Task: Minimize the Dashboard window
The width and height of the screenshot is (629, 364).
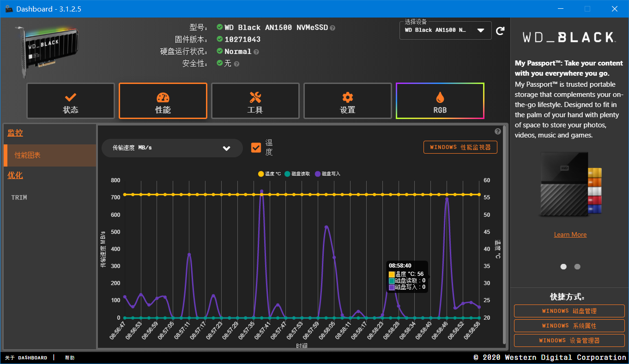Action: [560, 9]
